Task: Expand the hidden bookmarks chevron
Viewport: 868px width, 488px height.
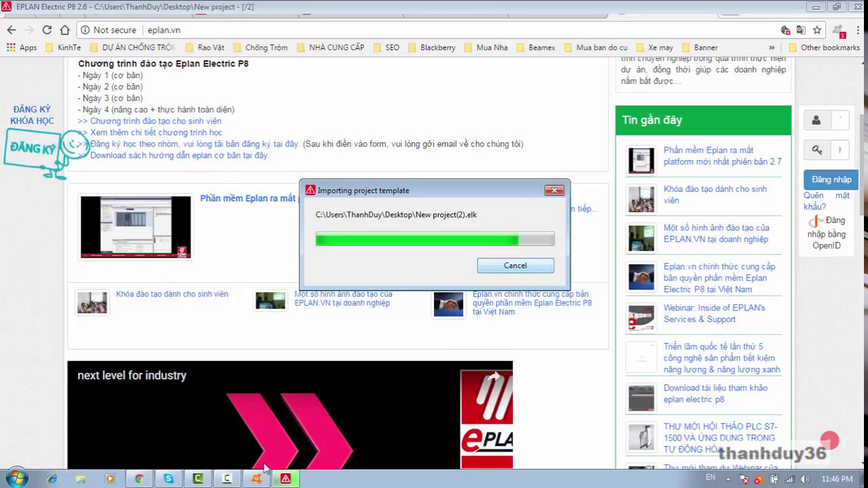Action: click(772, 47)
